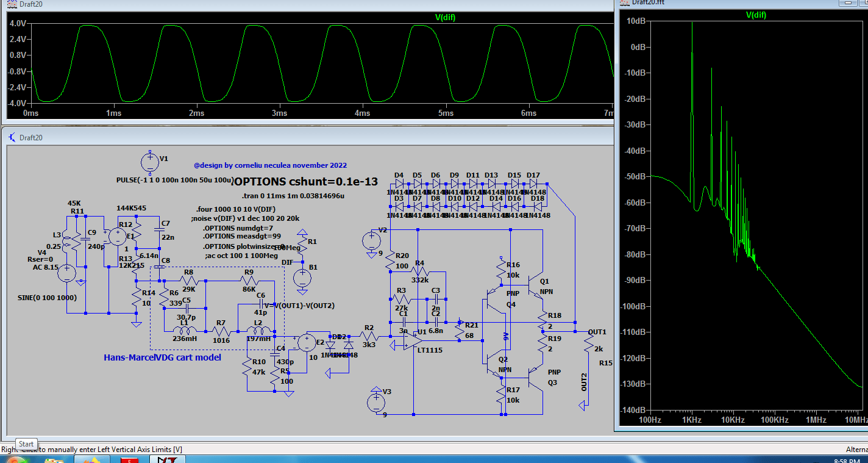Click the OUT1 net label
The width and height of the screenshot is (868, 463).
(x=597, y=332)
